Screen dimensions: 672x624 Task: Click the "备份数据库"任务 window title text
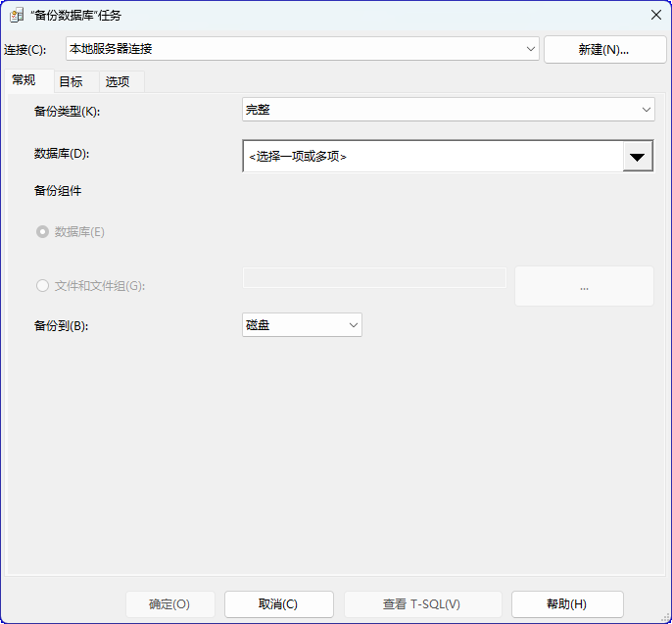(x=76, y=15)
